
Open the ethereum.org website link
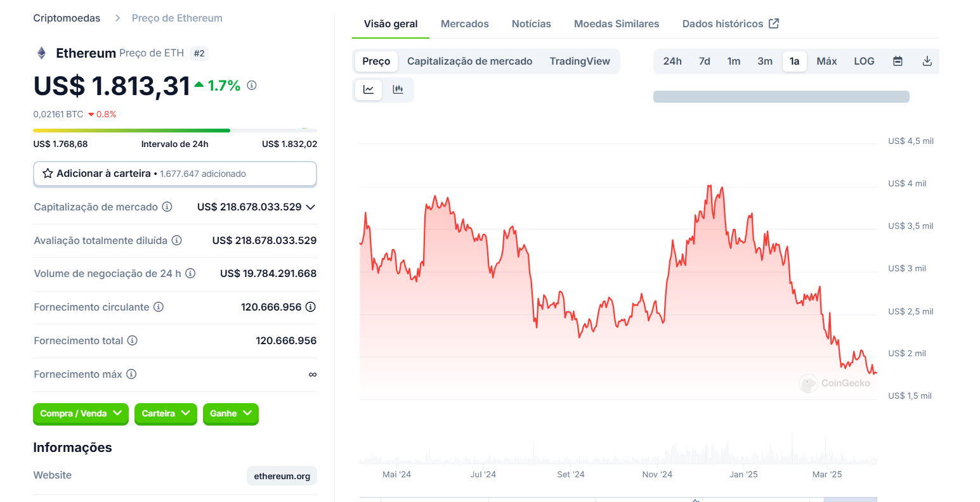pos(282,476)
